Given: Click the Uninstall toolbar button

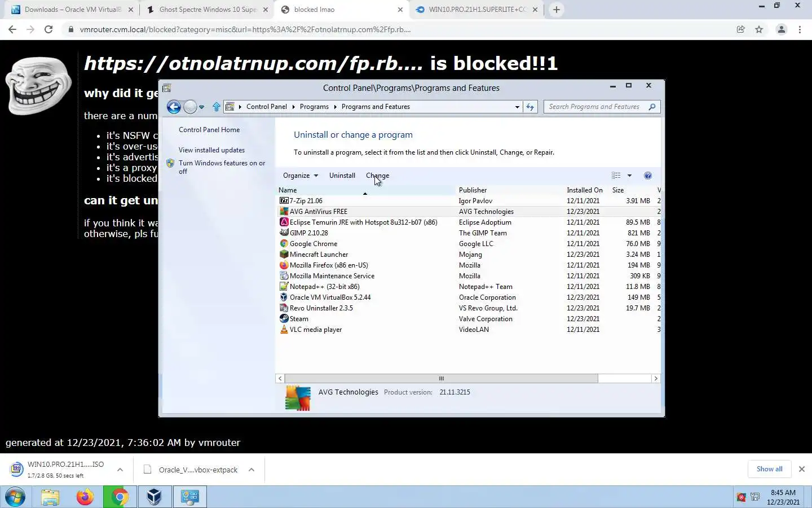Looking at the screenshot, I should click(x=342, y=176).
